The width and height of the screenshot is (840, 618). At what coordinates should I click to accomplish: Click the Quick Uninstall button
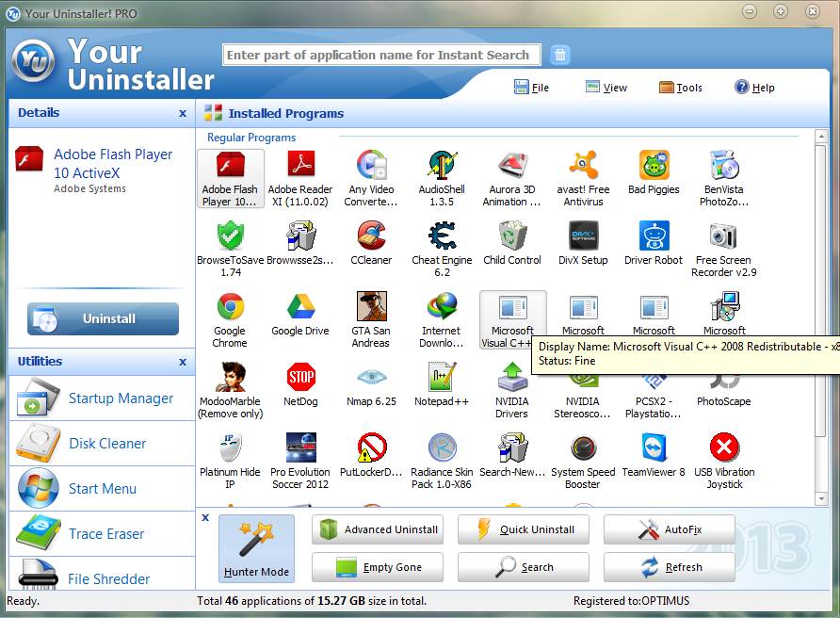[524, 529]
